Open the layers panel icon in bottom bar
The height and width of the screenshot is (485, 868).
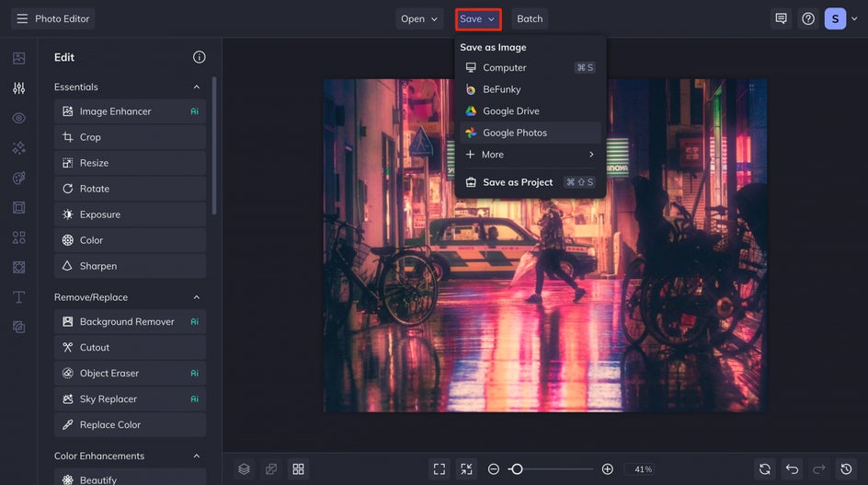click(x=244, y=469)
